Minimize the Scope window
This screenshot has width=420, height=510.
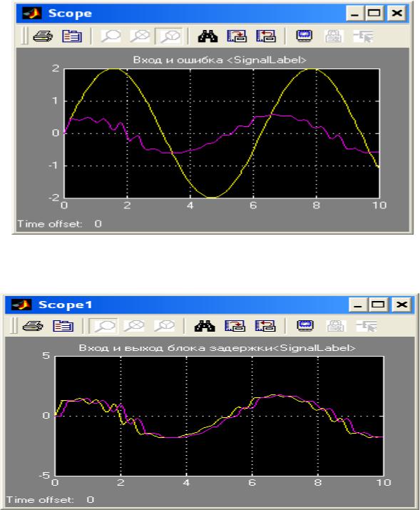point(354,14)
